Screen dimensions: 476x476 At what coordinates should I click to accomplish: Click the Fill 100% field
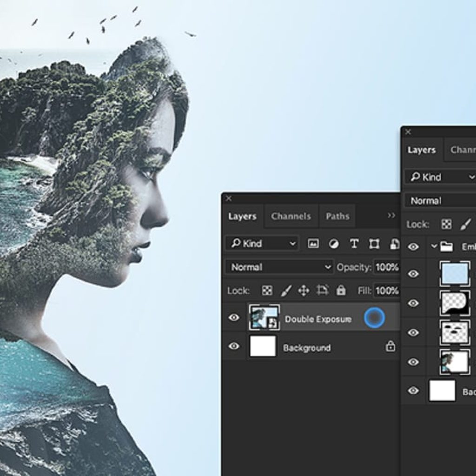tap(387, 291)
